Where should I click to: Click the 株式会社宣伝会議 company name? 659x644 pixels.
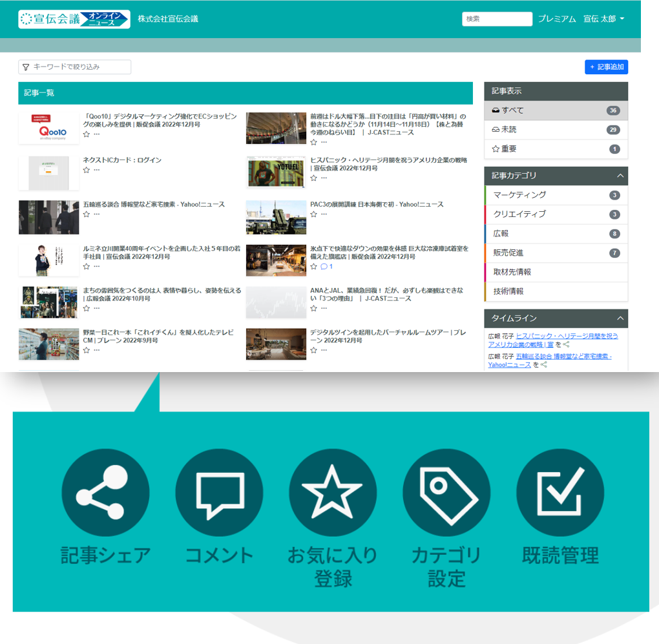tap(168, 19)
